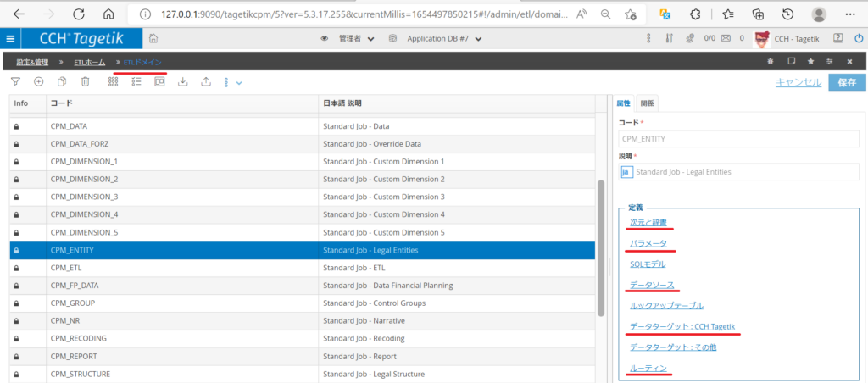This screenshot has height=383, width=868.
Task: Add a new ETL domain with plus icon
Action: [38, 82]
